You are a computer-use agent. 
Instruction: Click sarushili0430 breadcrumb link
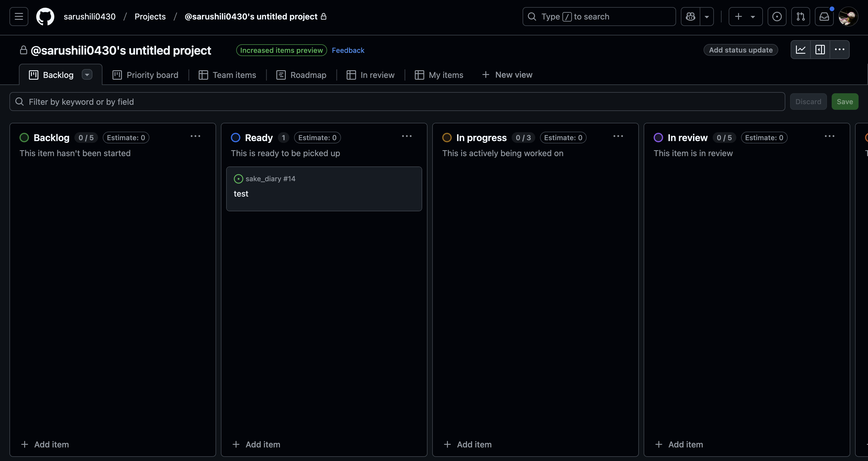coord(90,17)
